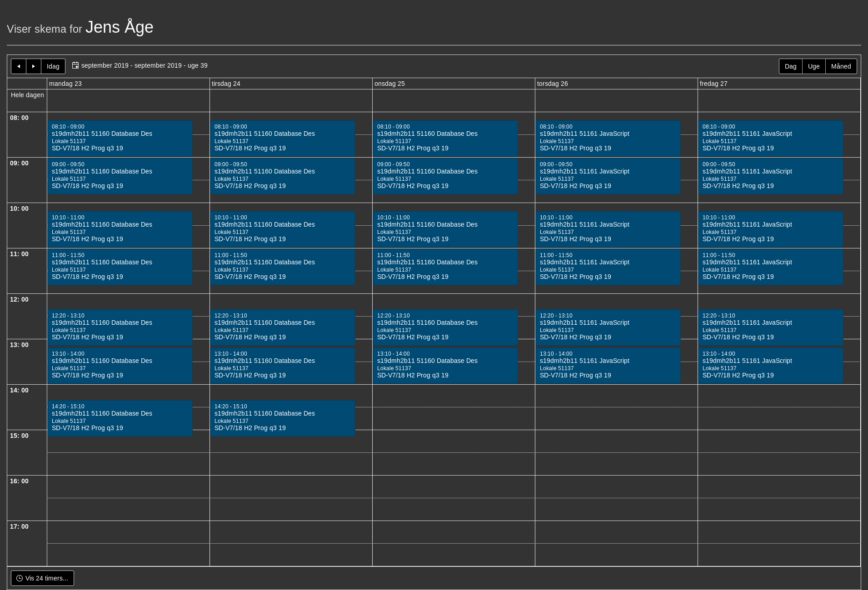Switch to Dag view
The width and height of the screenshot is (868, 590).
point(791,66)
